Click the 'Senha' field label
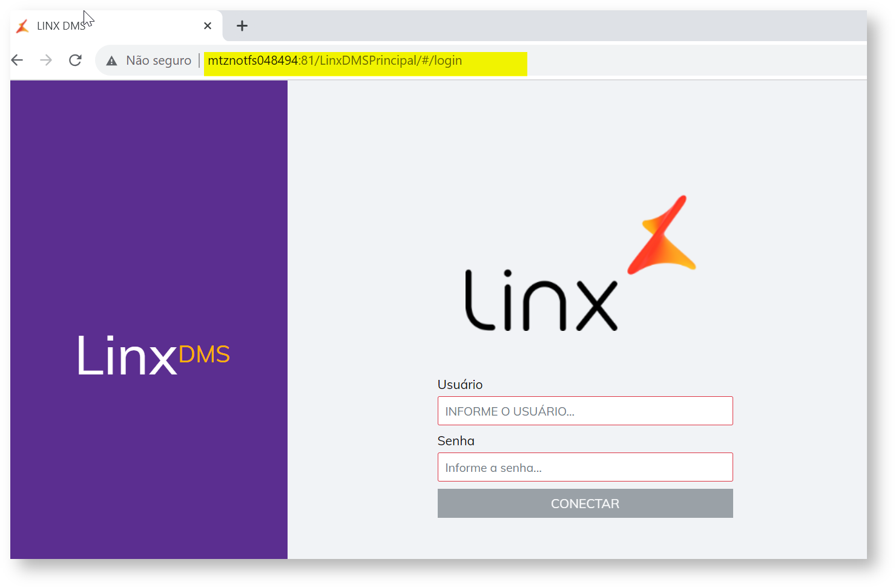 [x=456, y=441]
